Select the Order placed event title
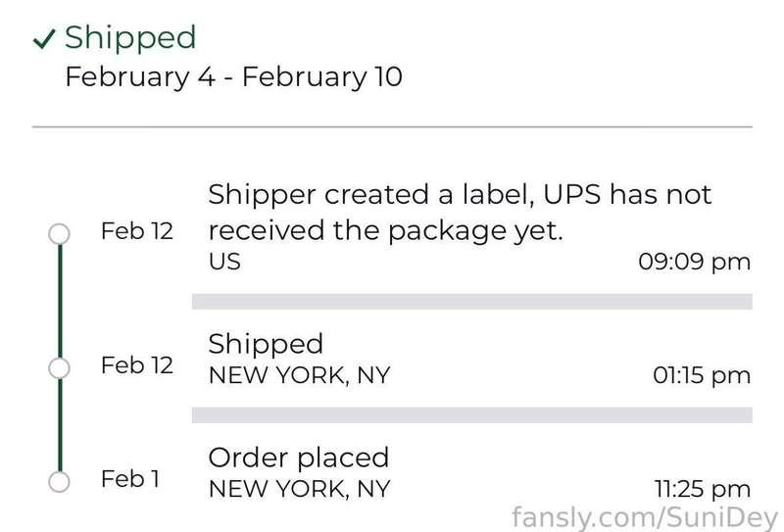 tap(299, 458)
